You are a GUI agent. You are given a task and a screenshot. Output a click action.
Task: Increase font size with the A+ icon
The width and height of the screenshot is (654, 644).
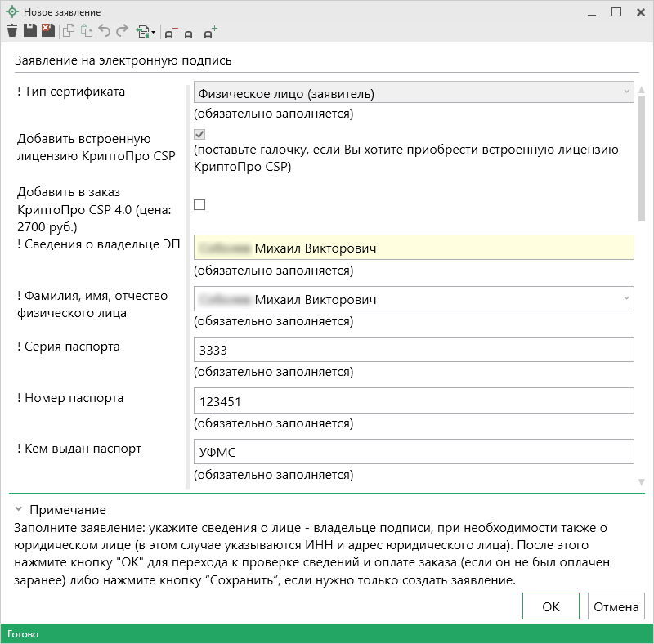click(210, 33)
